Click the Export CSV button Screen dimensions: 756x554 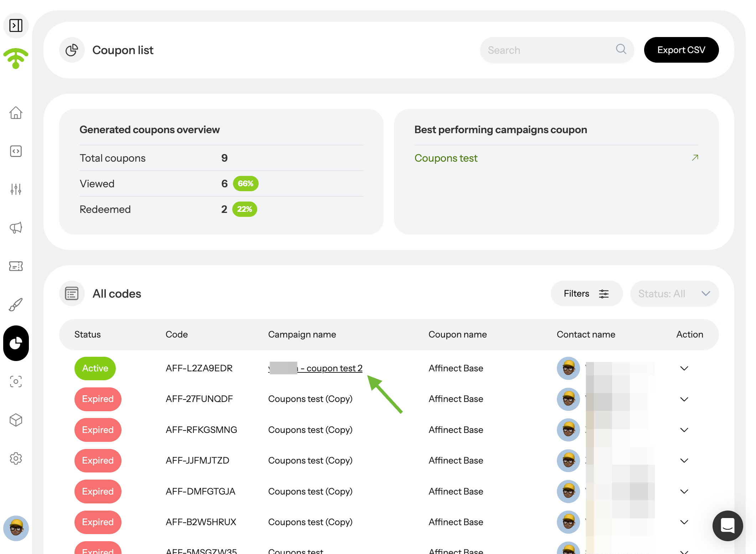coord(681,50)
